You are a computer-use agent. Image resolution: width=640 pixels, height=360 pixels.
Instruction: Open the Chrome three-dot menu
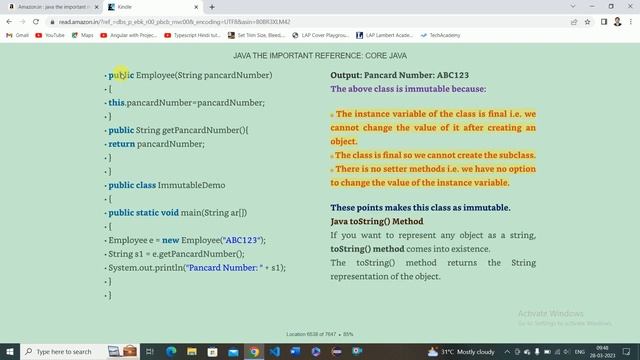631,22
